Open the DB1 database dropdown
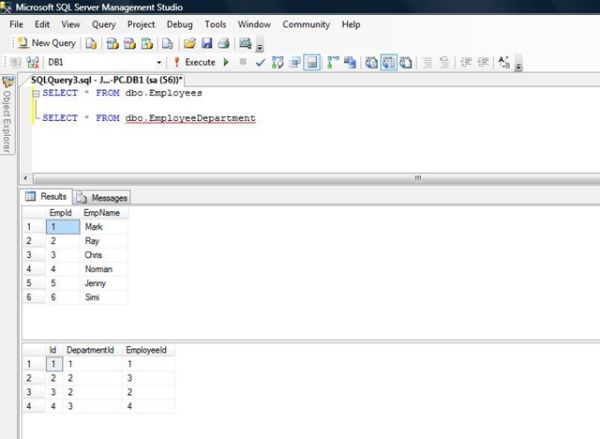600x439 pixels. (159, 62)
